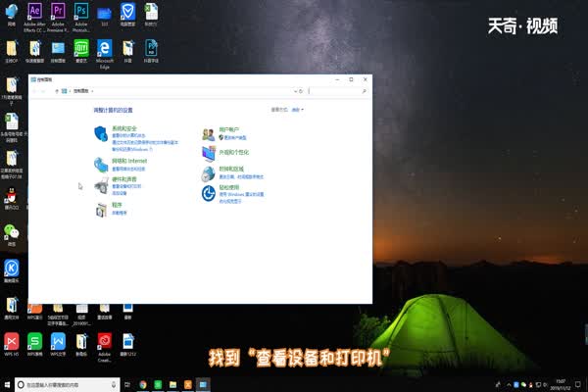Open the Ease of Access blue circle icon
588x392 pixels.
tap(208, 194)
